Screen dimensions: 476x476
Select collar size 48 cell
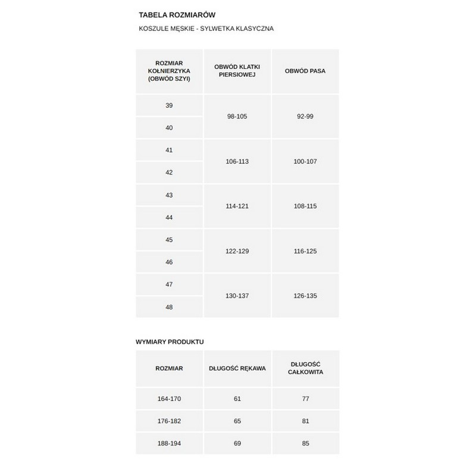point(169,307)
